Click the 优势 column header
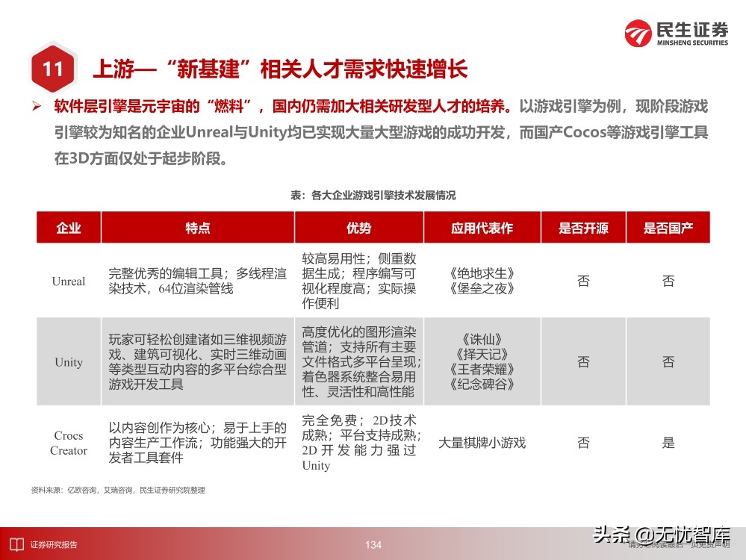Screen dimensions: 746x560 coord(358,228)
